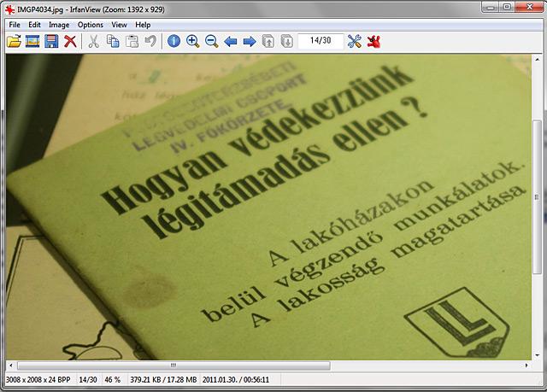Click the red X Delete icon
This screenshot has width=547, height=392.
tap(70, 42)
